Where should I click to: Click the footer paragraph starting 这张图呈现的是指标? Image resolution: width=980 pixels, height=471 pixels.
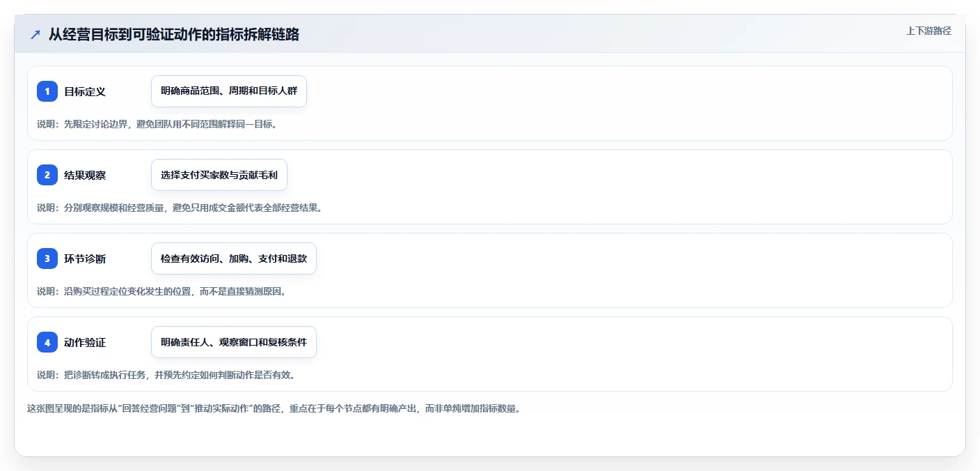[274, 408]
